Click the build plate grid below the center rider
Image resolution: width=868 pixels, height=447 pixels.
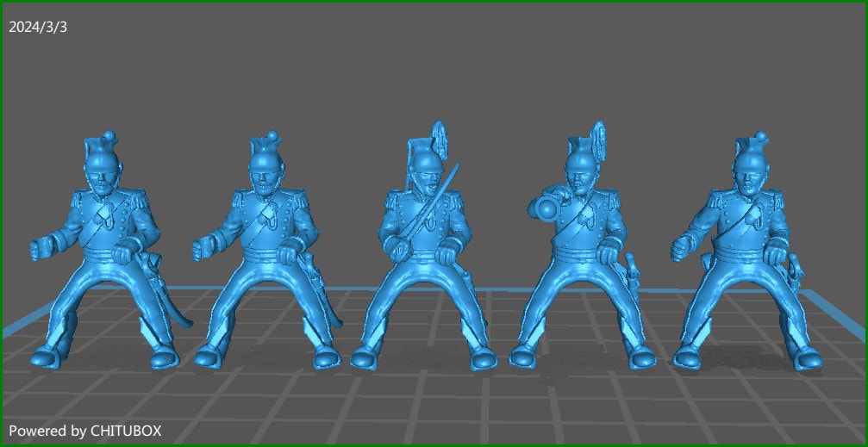point(424,396)
